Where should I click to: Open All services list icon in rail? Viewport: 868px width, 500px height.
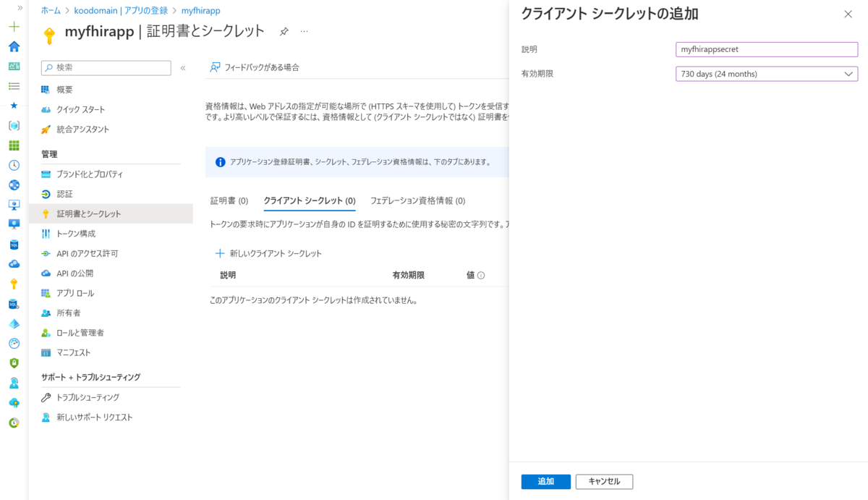click(14, 85)
